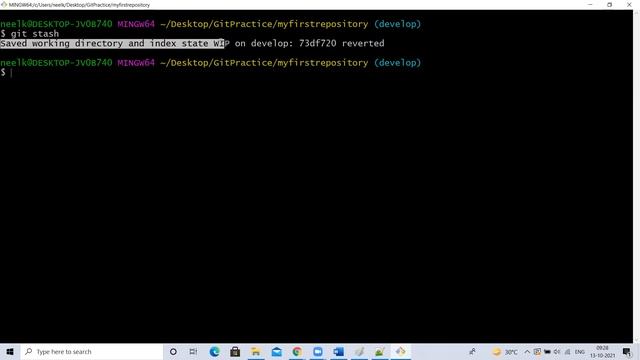The image size is (640, 360).
Task: Click the 'git stash' command text
Action: (x=35, y=34)
